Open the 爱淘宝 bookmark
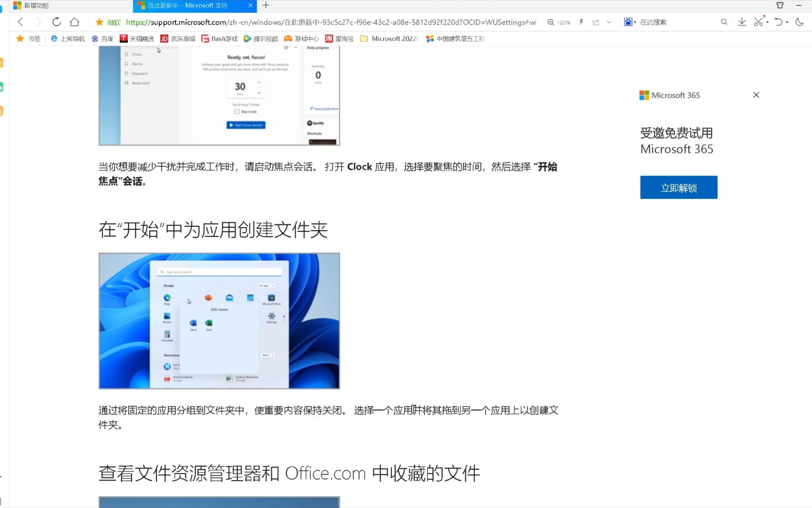 339,39
